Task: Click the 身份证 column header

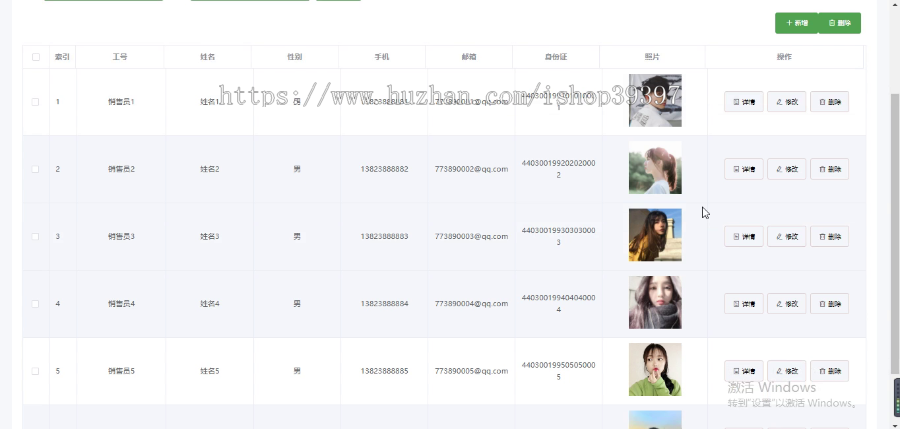Action: point(556,57)
